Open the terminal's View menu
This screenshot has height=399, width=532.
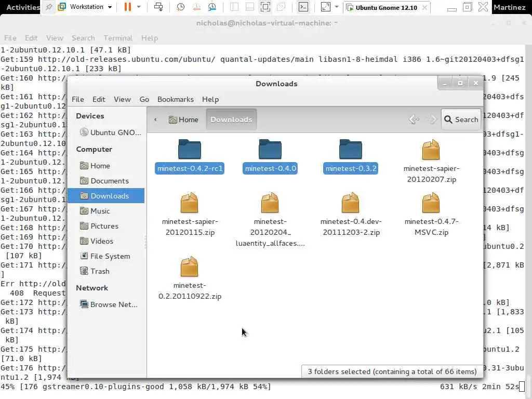(x=55, y=38)
